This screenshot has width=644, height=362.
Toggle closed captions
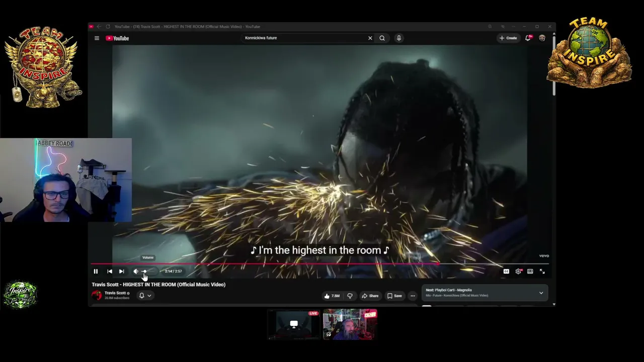[506, 271]
